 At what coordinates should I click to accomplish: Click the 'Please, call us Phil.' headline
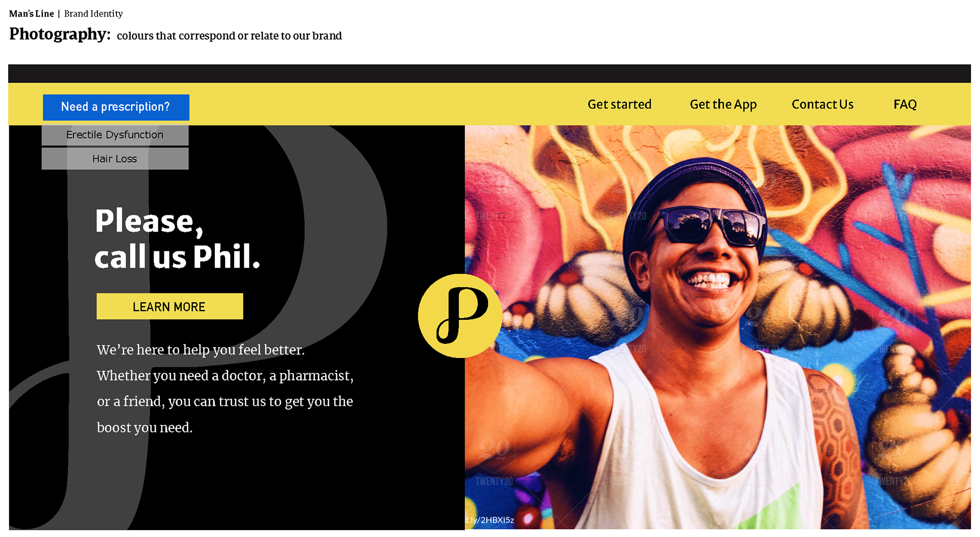(178, 239)
